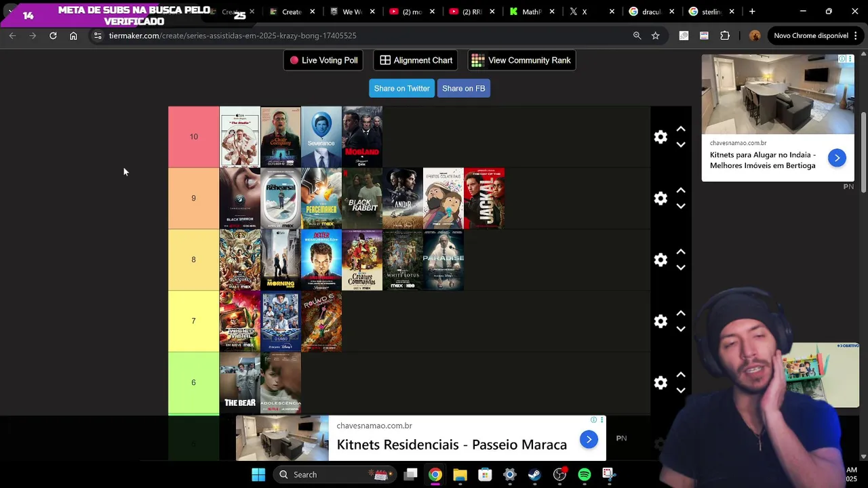Open Steam from the taskbar
868x488 pixels.
[534, 474]
